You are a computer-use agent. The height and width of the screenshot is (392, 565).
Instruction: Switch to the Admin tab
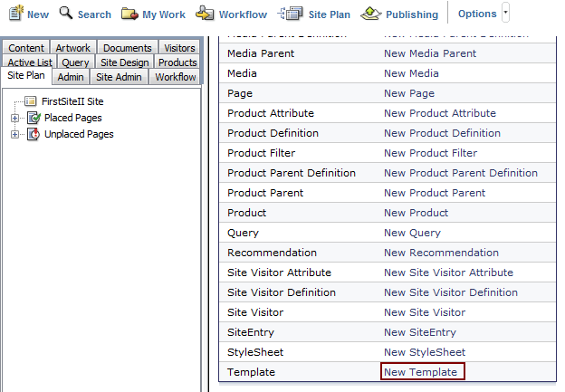pyautogui.click(x=71, y=77)
